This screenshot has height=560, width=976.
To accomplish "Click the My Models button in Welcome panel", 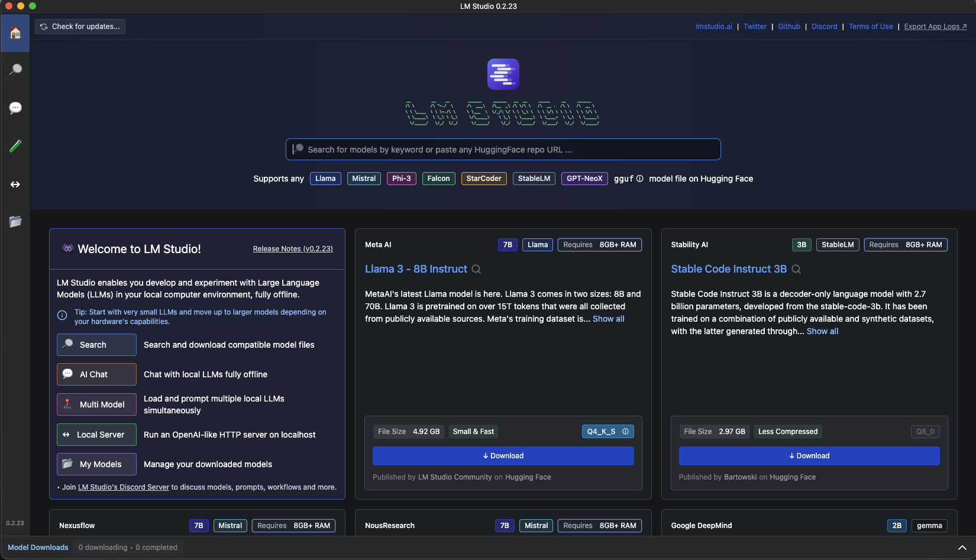I will 96,464.
